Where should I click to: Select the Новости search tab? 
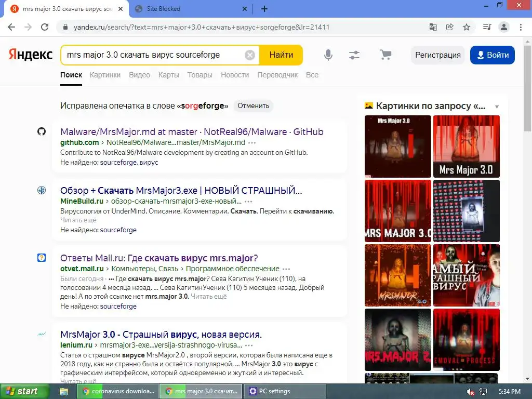[x=235, y=75]
